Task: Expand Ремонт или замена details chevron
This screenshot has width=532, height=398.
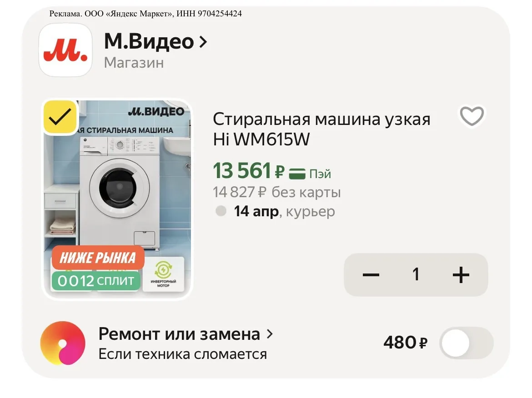Action: 270,334
